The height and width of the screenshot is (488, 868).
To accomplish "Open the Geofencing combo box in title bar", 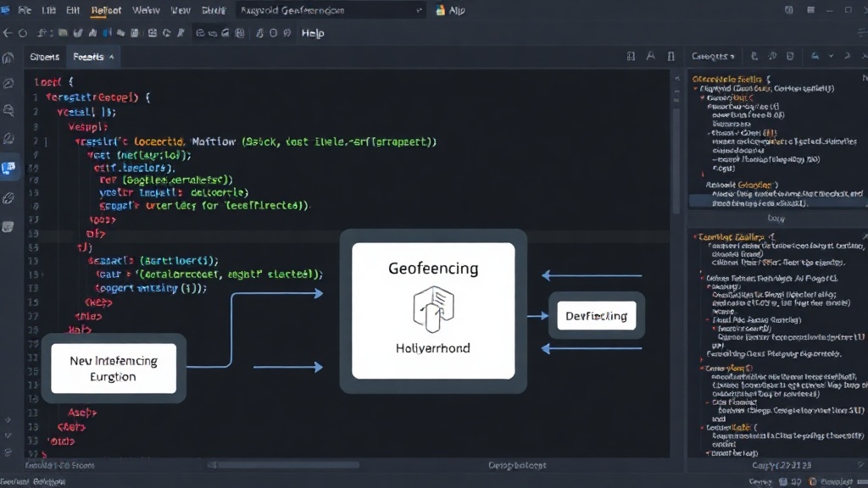I will [x=331, y=10].
